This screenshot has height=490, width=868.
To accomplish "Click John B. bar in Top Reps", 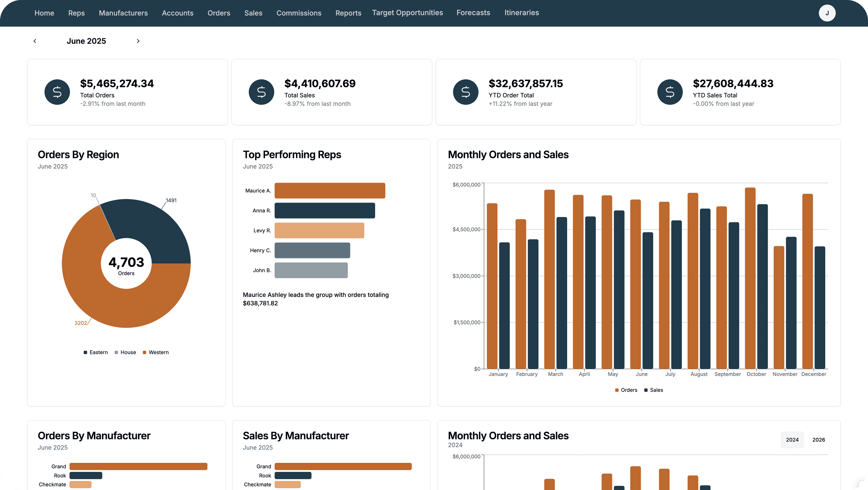I will pos(311,270).
